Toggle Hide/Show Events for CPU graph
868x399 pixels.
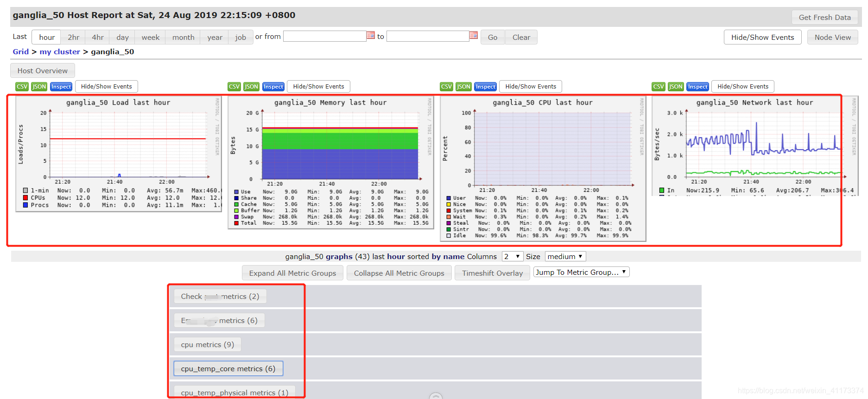pyautogui.click(x=531, y=86)
